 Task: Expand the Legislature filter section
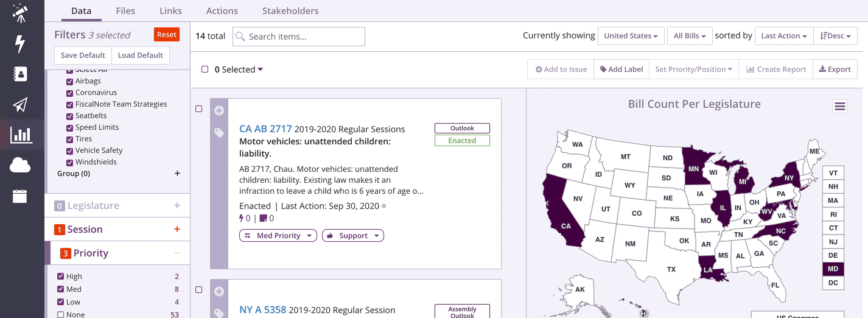(x=177, y=205)
